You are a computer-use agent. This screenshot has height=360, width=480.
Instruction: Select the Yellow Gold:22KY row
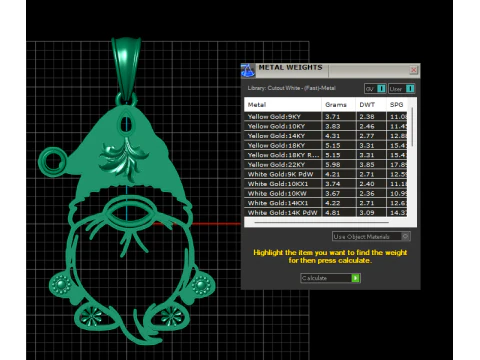[326, 165]
